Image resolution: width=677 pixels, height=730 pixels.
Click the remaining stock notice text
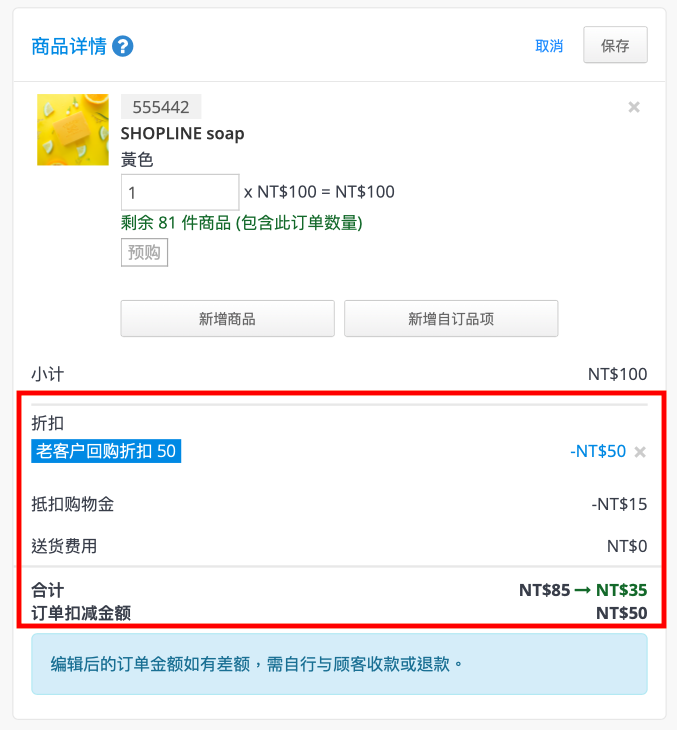242,223
